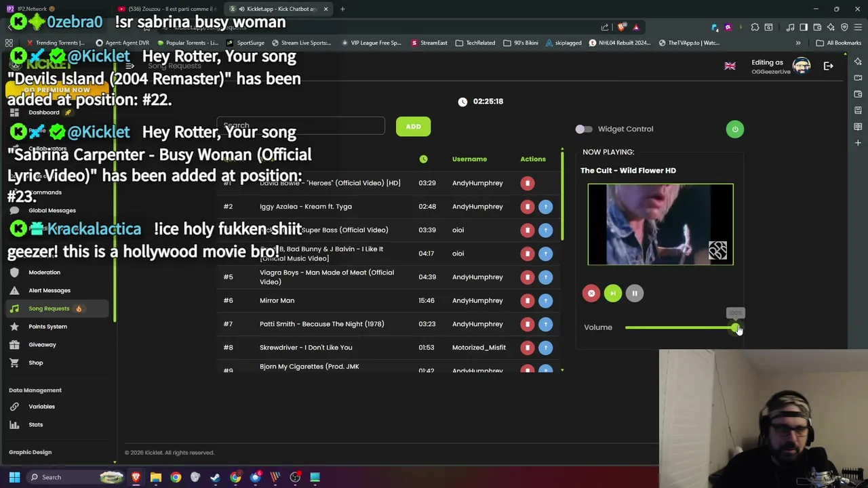Viewport: 868px width, 488px height.
Task: Open the NHL04 Rebuilt 2024 bookmark
Action: (x=620, y=43)
